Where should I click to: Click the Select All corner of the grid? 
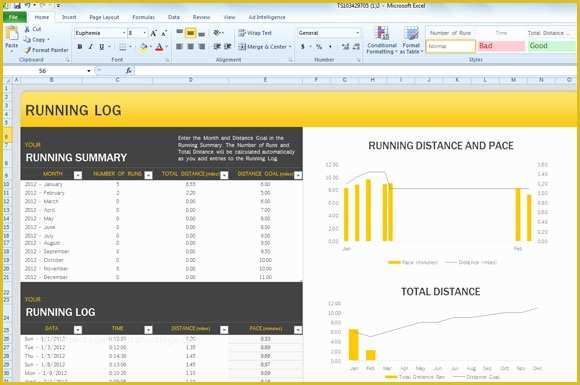click(x=7, y=80)
